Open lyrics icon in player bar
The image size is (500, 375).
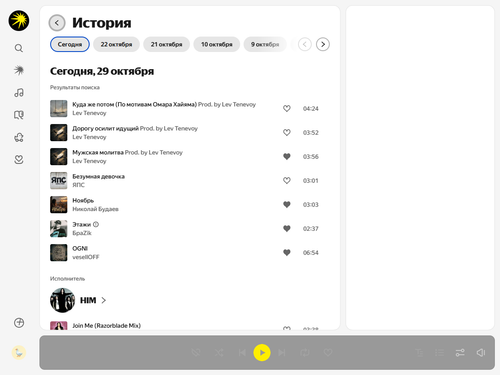(419, 353)
